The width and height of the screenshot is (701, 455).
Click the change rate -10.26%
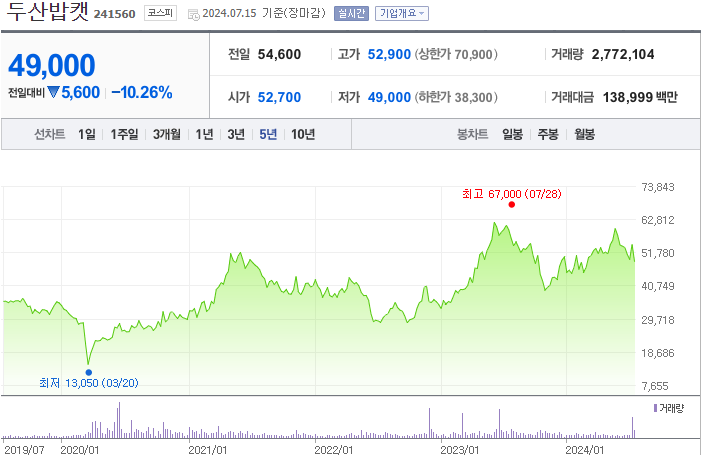tap(142, 93)
